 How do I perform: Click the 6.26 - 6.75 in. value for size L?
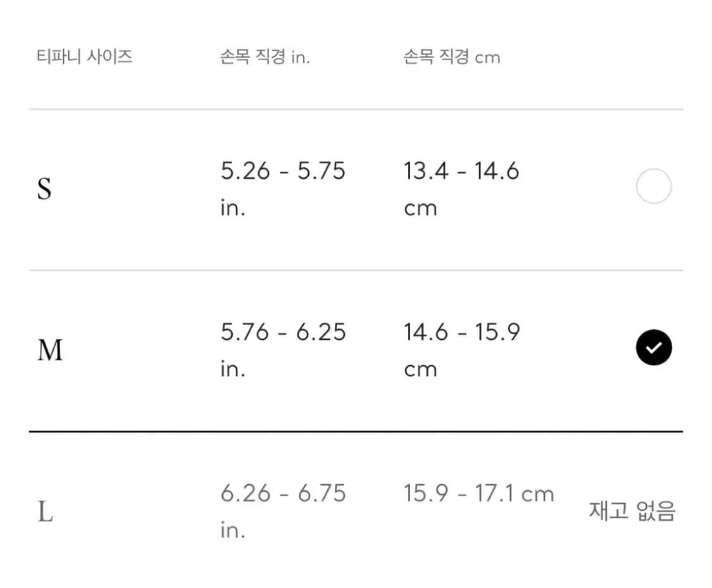[x=283, y=511]
